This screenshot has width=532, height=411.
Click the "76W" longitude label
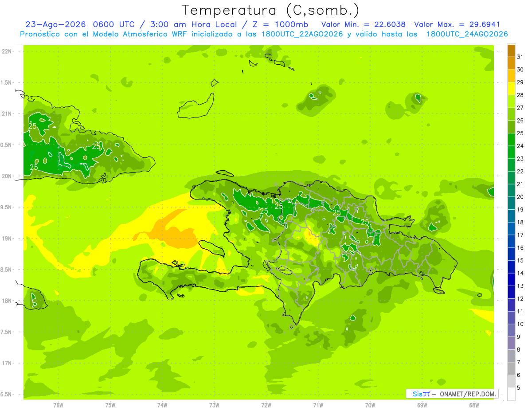[x=58, y=405]
